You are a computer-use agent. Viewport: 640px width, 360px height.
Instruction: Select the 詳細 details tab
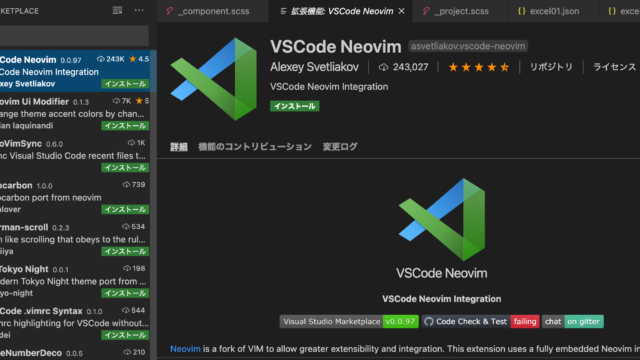click(x=179, y=147)
